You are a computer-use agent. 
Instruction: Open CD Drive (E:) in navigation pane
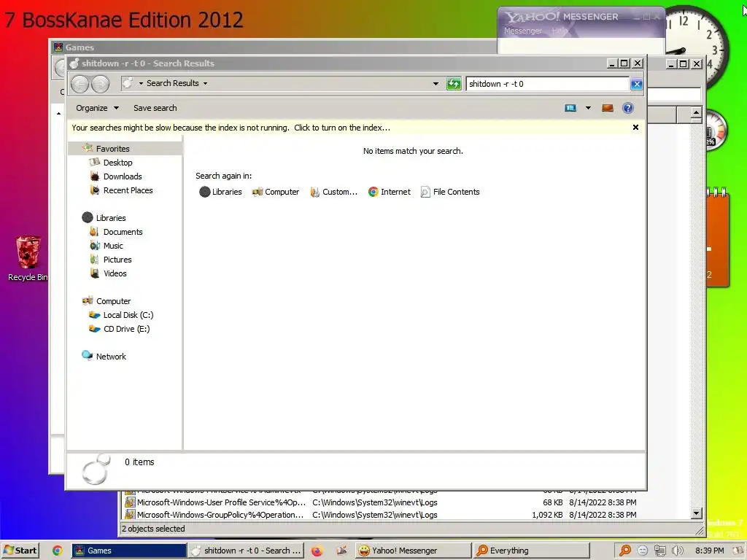tap(126, 329)
